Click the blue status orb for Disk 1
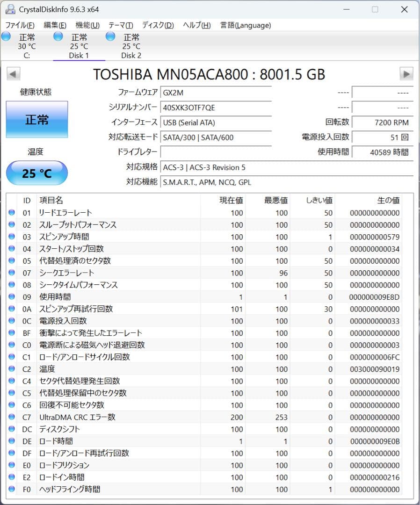 click(58, 36)
